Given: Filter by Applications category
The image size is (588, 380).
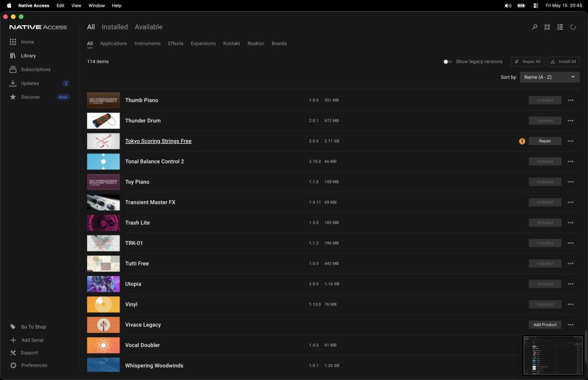Looking at the screenshot, I should 113,43.
